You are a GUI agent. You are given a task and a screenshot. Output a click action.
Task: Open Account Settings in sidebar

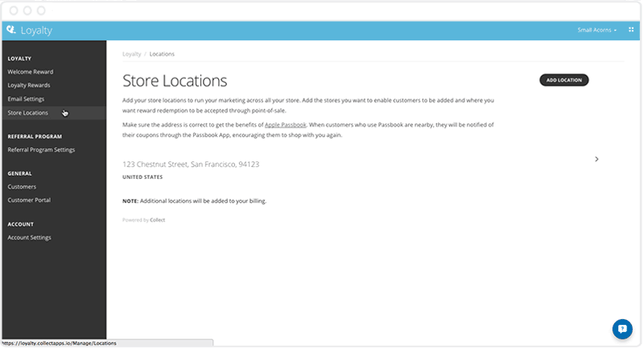click(x=29, y=238)
